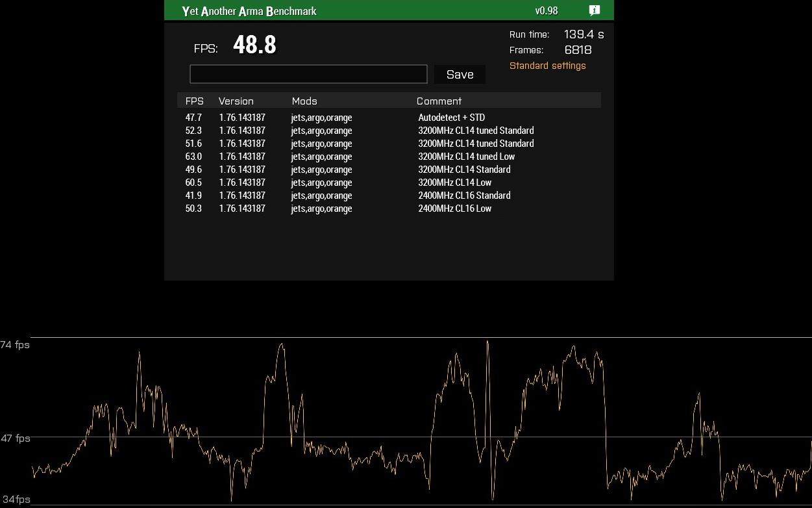Click the 74 fps graph axis label
Viewport: 812px width, 508px height.
tap(15, 345)
